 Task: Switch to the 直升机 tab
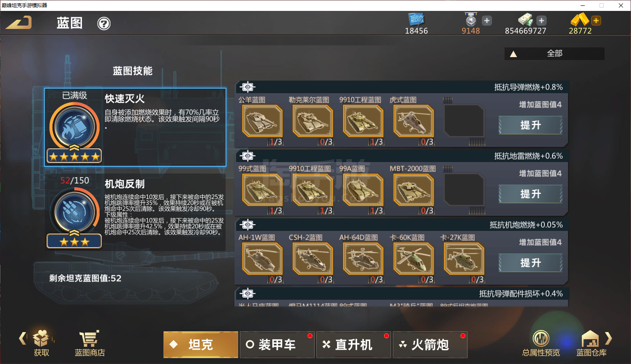tap(353, 345)
